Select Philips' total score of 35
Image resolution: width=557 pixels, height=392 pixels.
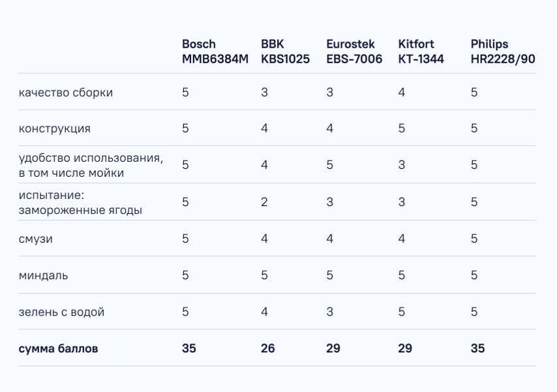pyautogui.click(x=478, y=348)
